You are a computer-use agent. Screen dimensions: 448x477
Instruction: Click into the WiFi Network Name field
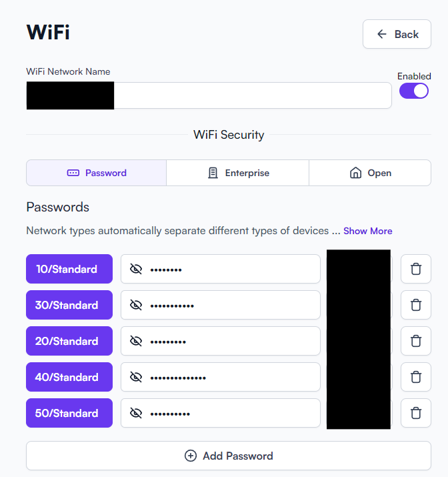pos(209,95)
